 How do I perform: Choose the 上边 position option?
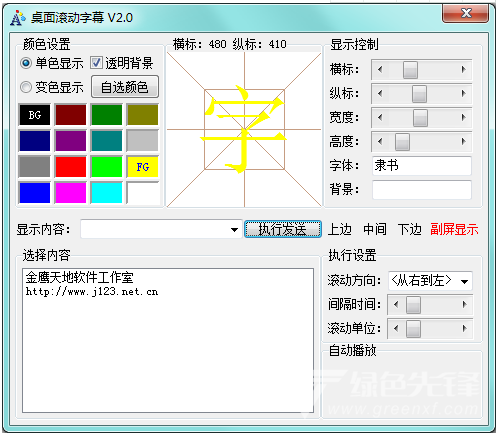(x=340, y=229)
